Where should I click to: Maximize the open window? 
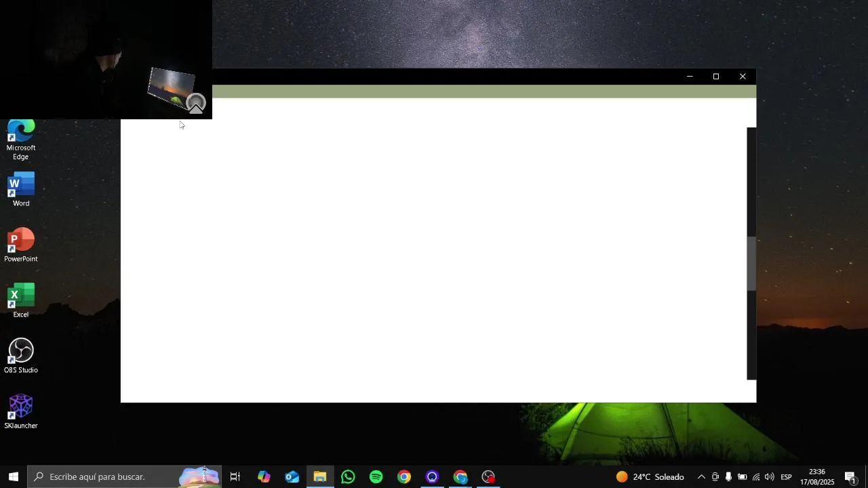click(716, 77)
